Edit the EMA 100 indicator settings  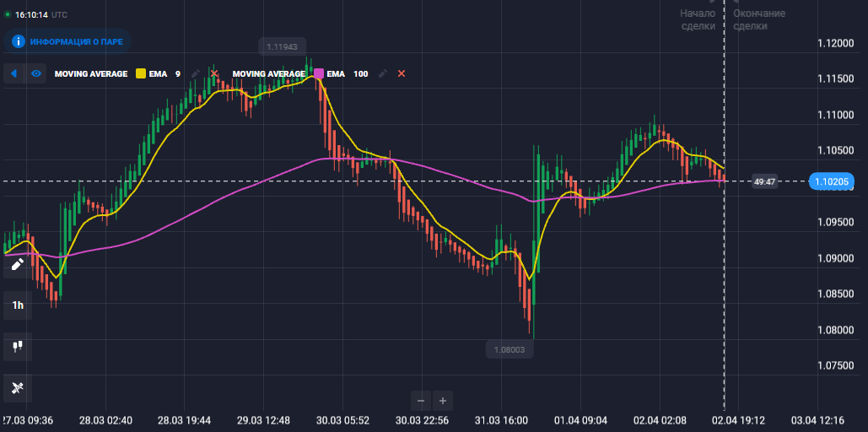383,74
